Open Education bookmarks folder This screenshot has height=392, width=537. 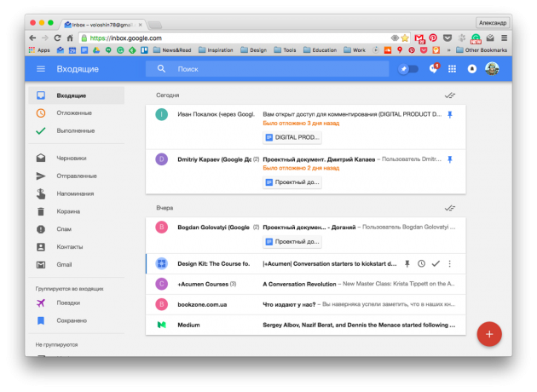(x=320, y=50)
